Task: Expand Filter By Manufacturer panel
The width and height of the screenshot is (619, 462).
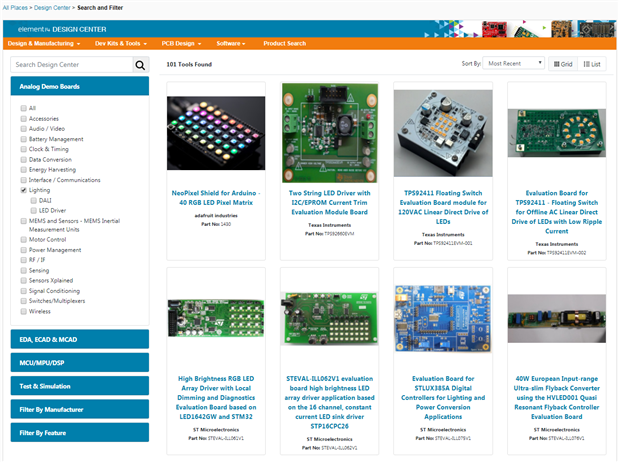Action: click(80, 409)
